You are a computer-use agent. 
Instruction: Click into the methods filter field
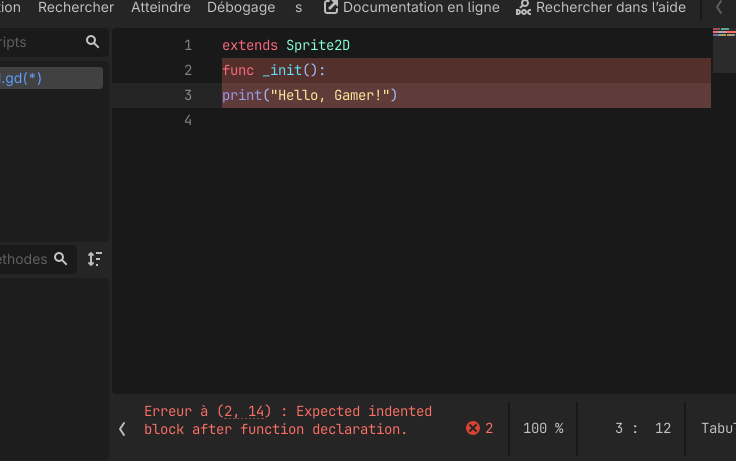[x=26, y=259]
